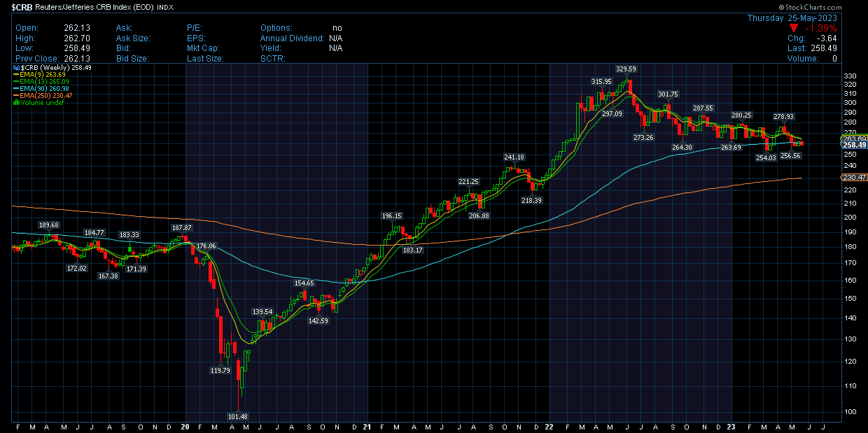The width and height of the screenshot is (868, 433).
Task: Click the 'SCTR:' label
Action: (x=272, y=58)
